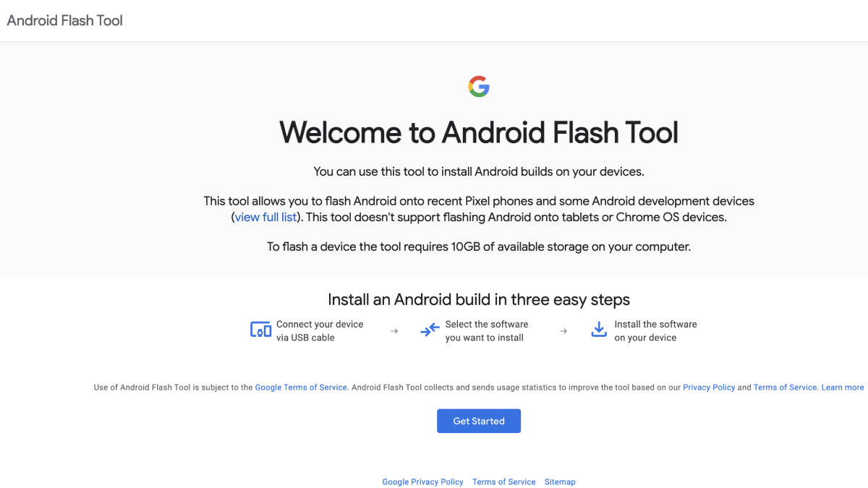Click the "Welcome to Android Flash Tool" heading
This screenshot has width=868, height=488.
[479, 133]
